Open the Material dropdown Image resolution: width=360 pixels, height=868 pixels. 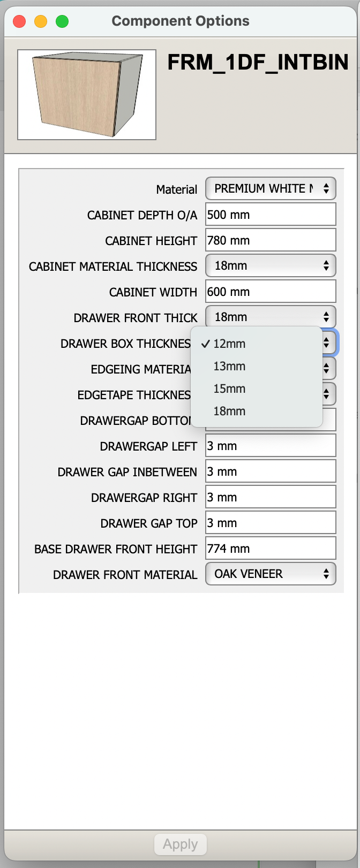[x=271, y=189]
